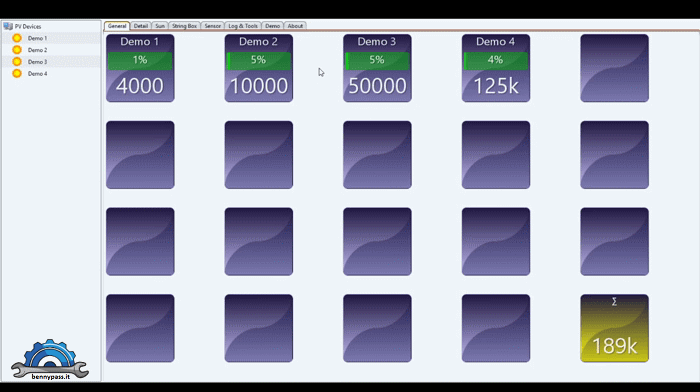This screenshot has width=700, height=392.
Task: Click the Demo 3 tile title
Action: pyautogui.click(x=377, y=42)
